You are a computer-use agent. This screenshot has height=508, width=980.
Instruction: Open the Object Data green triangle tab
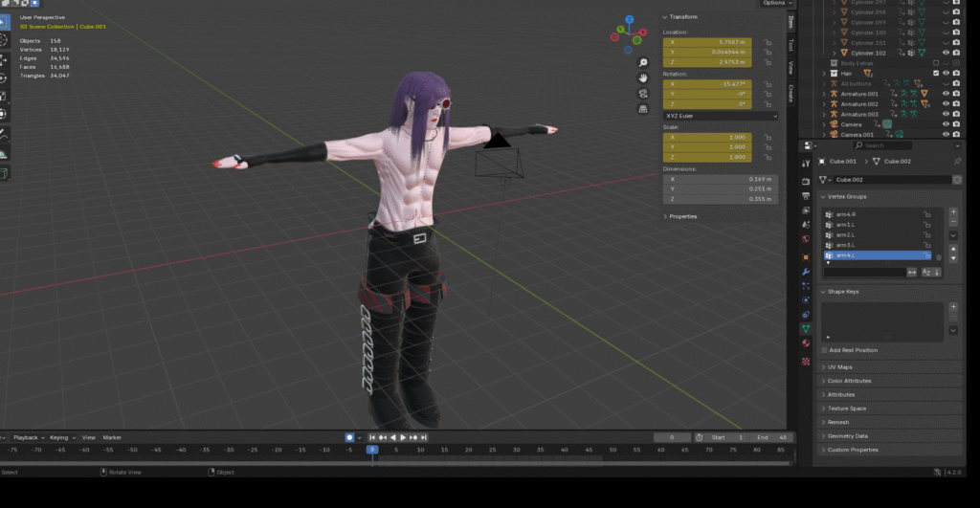pos(806,328)
